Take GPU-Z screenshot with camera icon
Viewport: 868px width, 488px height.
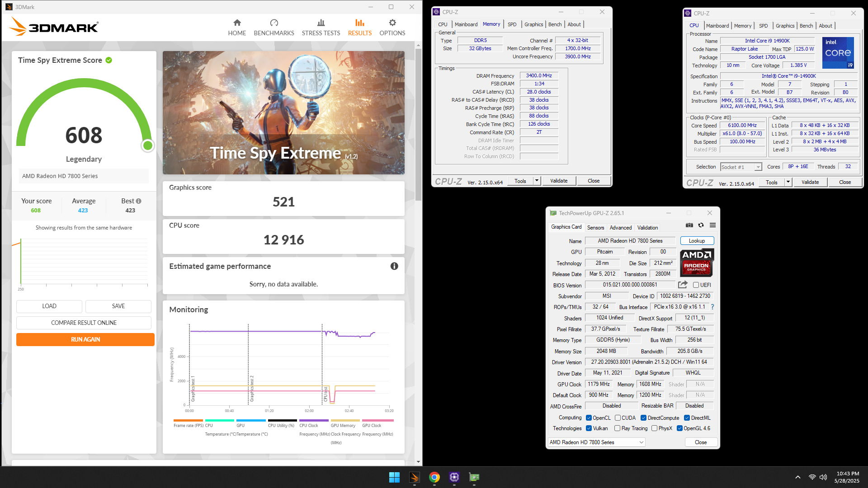click(x=689, y=225)
